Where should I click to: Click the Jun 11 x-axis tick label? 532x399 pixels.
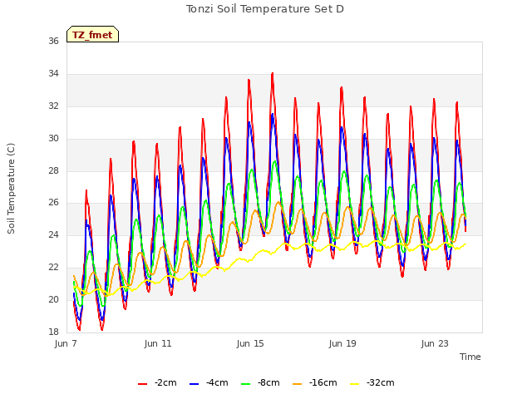coord(158,343)
